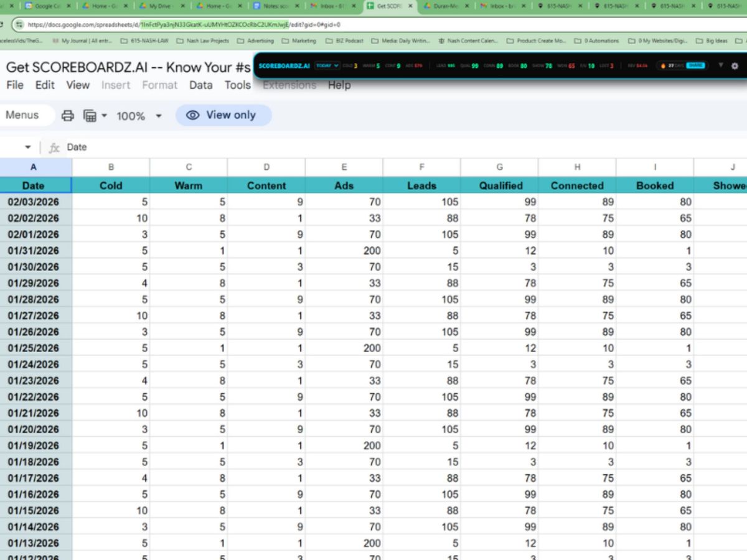Viewport: 747px width, 560px height.
Task: Select the 01/20/2026 date cell
Action: [x=35, y=429]
